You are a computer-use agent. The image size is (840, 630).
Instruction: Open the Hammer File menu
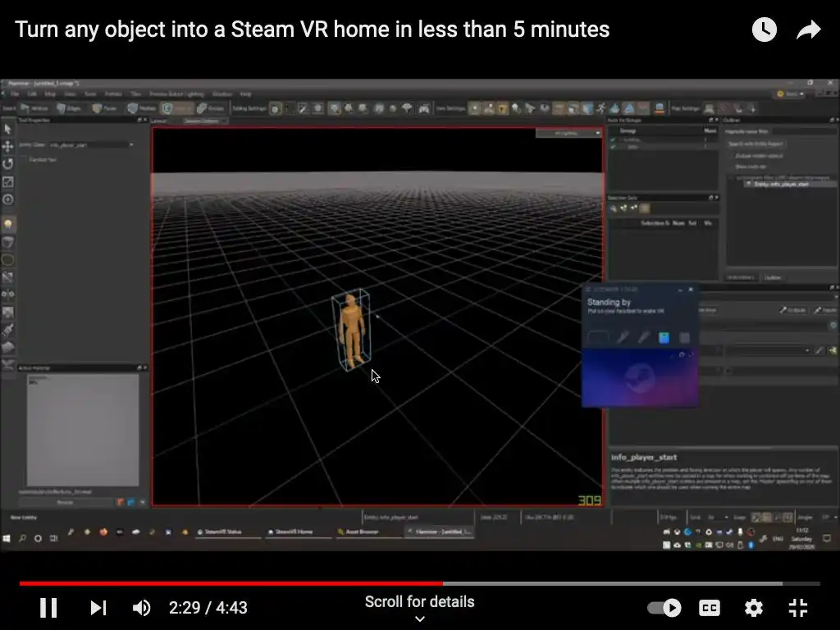coord(15,94)
